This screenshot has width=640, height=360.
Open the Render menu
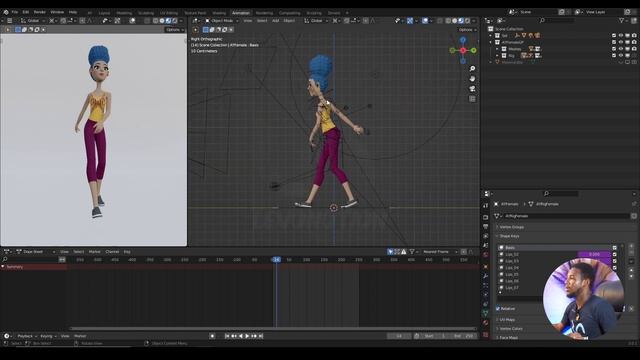40,12
